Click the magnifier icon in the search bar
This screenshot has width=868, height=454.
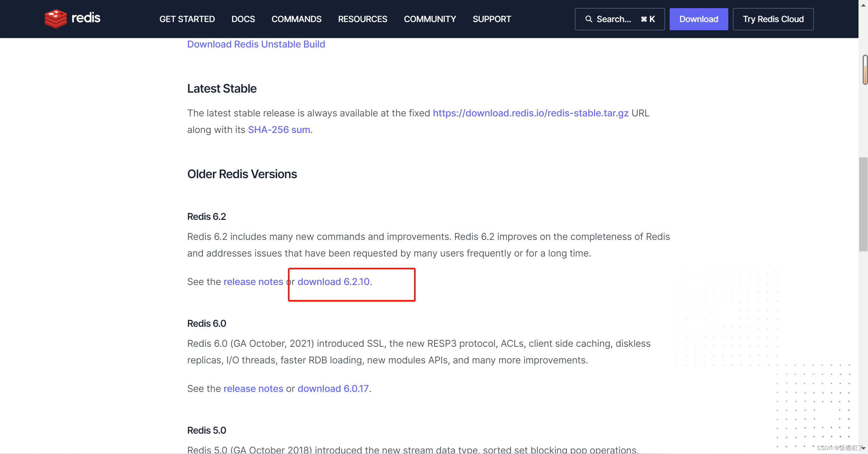tap(588, 19)
